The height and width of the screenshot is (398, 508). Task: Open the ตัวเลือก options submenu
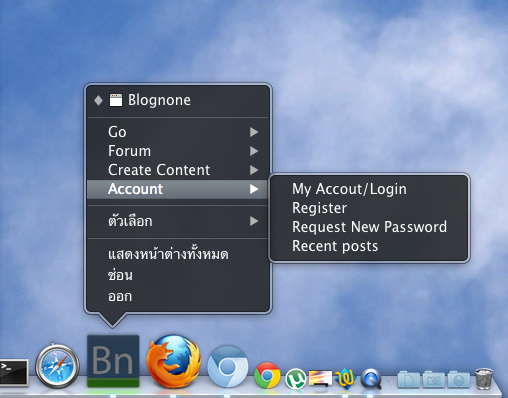[x=177, y=221]
